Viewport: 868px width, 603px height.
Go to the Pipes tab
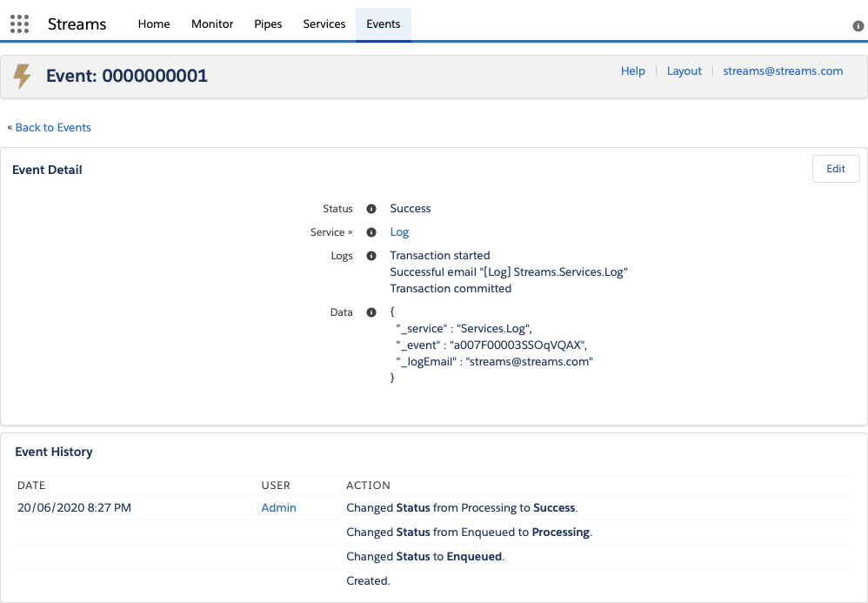tap(268, 23)
